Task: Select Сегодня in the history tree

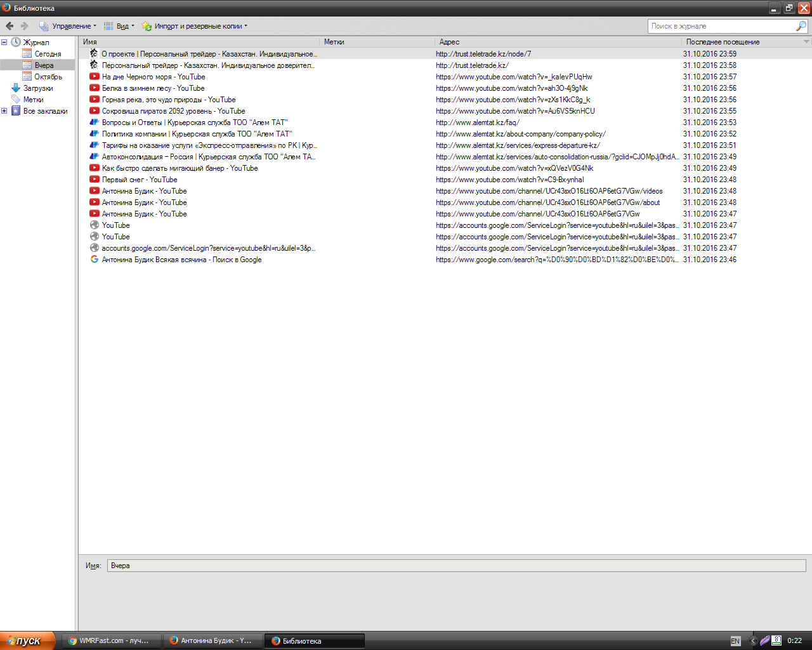Action: [48, 54]
